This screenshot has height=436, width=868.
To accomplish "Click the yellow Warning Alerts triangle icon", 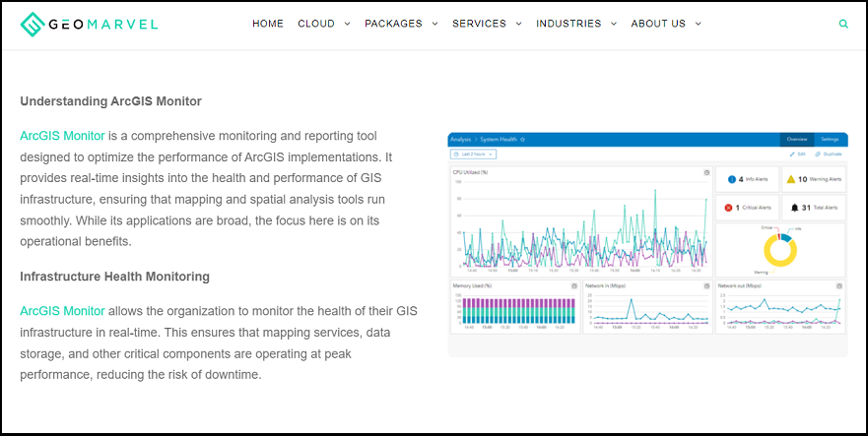I will coord(789,179).
